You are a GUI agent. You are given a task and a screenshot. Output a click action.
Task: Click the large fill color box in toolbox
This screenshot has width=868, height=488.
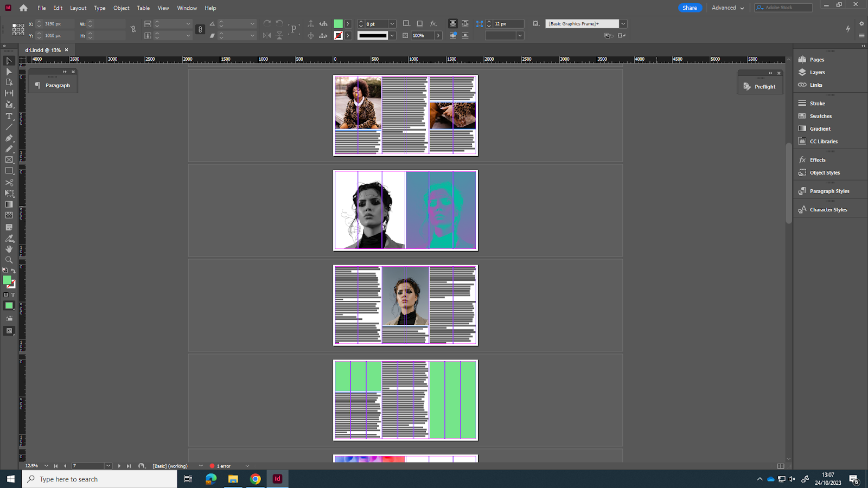7,280
